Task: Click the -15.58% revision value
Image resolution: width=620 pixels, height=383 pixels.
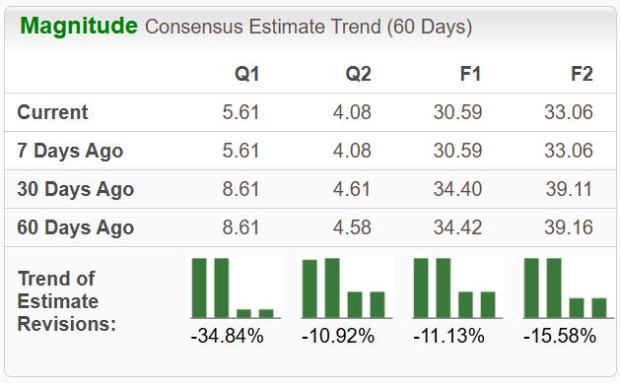Action: click(x=560, y=336)
